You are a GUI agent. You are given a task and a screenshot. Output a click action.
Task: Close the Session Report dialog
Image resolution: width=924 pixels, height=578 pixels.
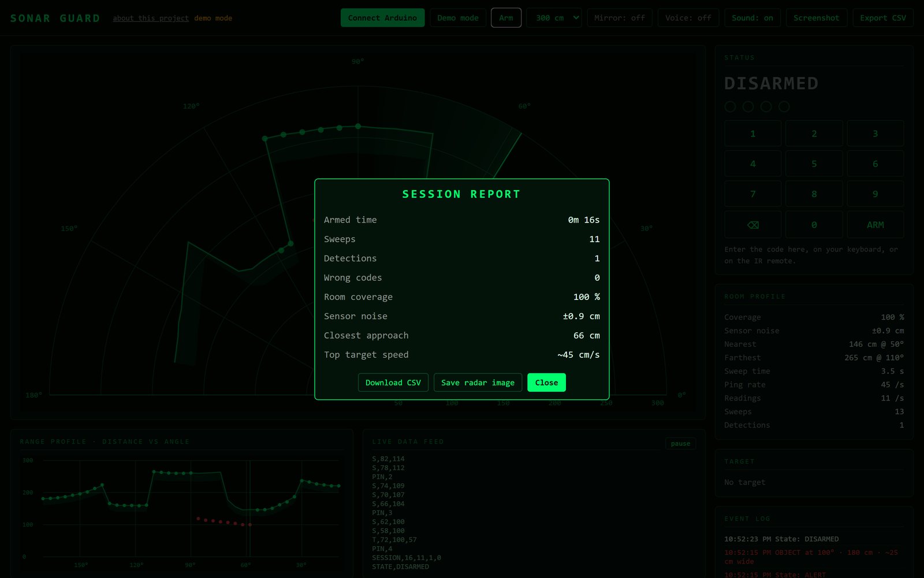[546, 383]
